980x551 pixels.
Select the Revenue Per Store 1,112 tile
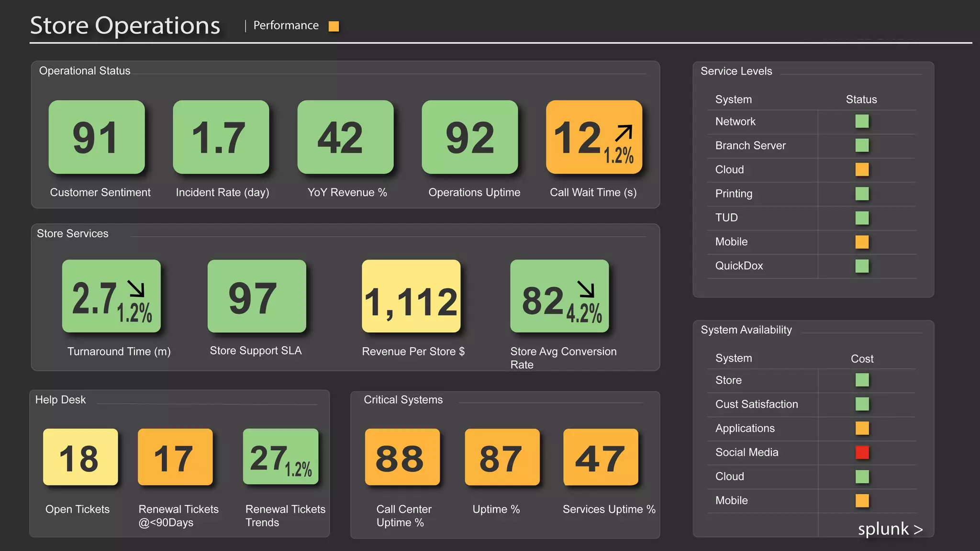[411, 296]
